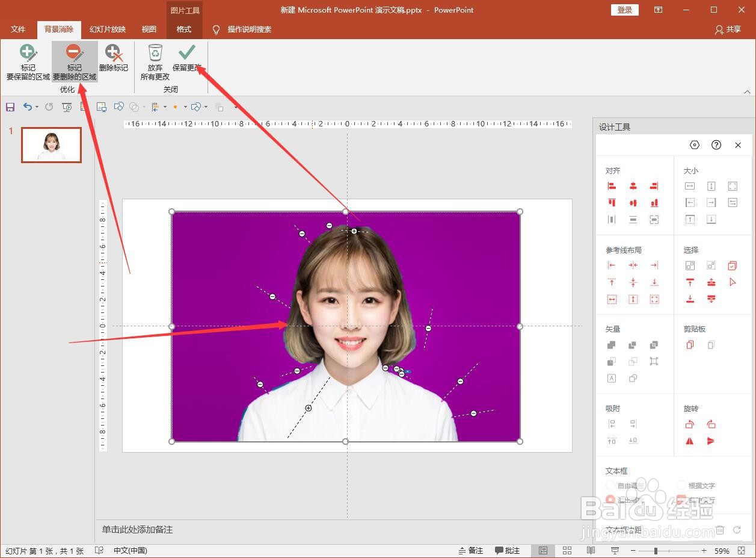Undo last action in quick access toolbar
The width and height of the screenshot is (756, 558).
[27, 107]
